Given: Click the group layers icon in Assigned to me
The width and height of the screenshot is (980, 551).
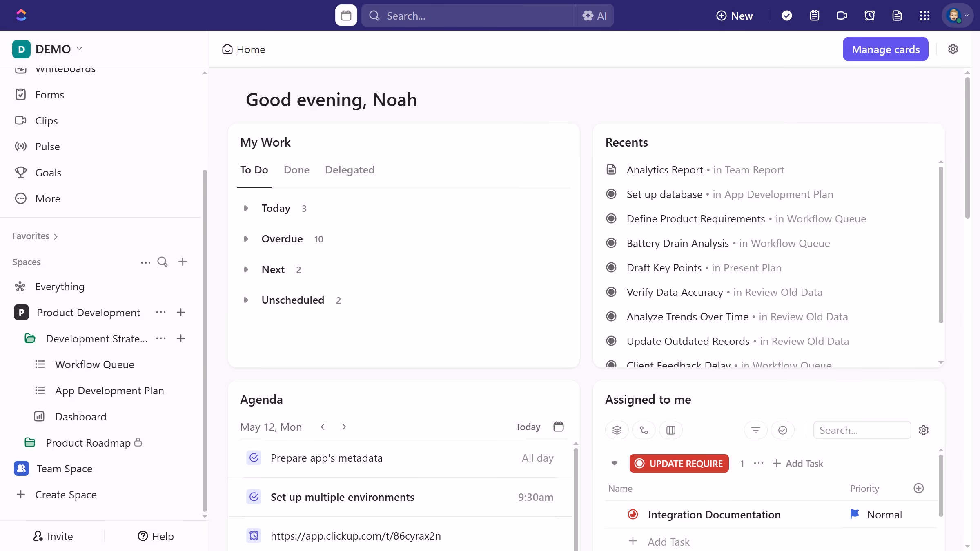Looking at the screenshot, I should pyautogui.click(x=617, y=430).
